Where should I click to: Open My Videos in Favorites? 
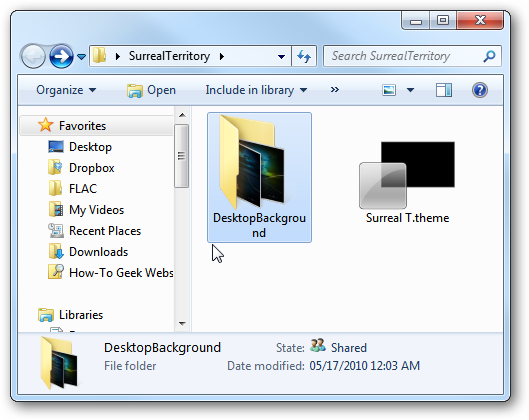(x=96, y=210)
